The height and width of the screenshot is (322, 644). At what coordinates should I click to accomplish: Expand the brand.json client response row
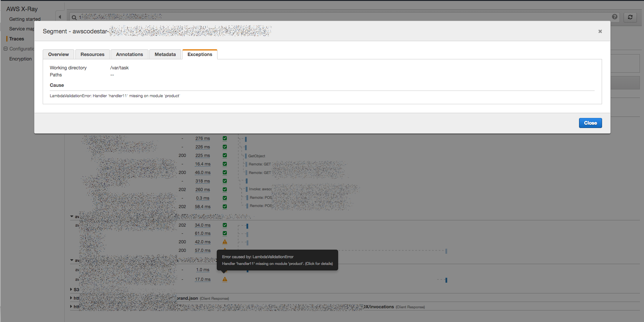71,298
